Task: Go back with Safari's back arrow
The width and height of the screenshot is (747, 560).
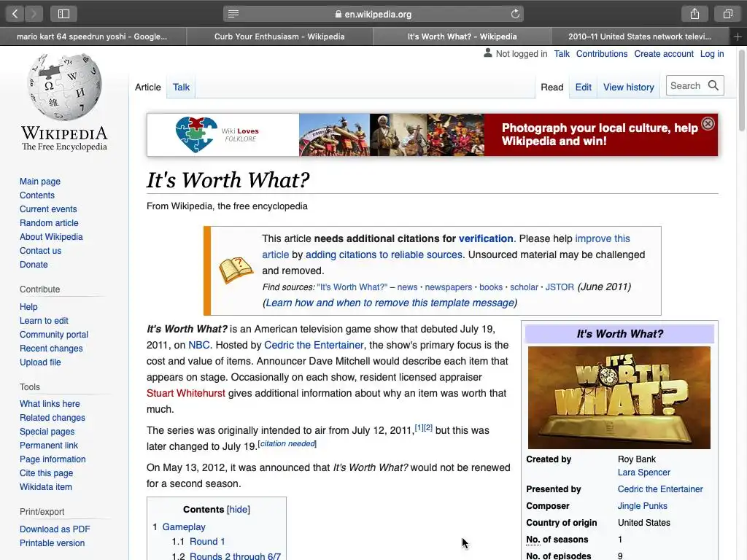Action: 15,14
